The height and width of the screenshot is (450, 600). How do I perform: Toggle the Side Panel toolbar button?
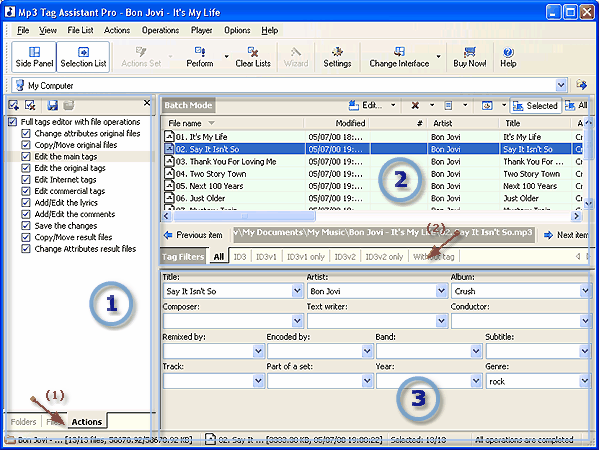pyautogui.click(x=34, y=57)
